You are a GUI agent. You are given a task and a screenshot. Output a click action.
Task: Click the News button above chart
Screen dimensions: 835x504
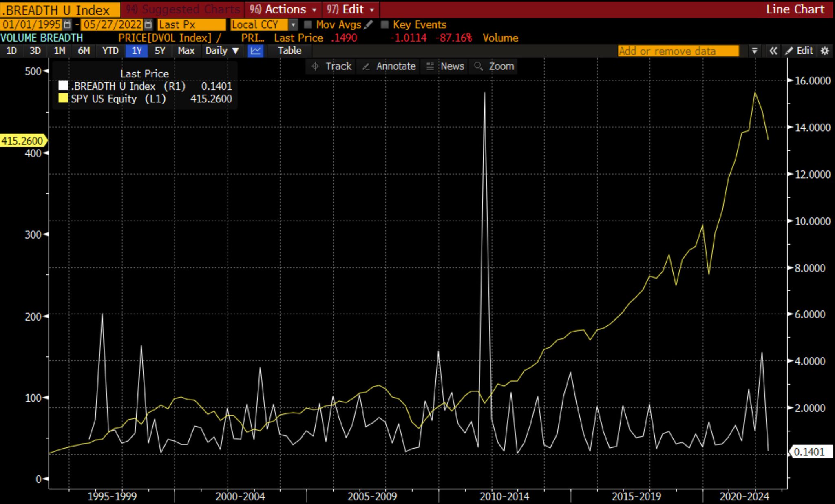(445, 66)
